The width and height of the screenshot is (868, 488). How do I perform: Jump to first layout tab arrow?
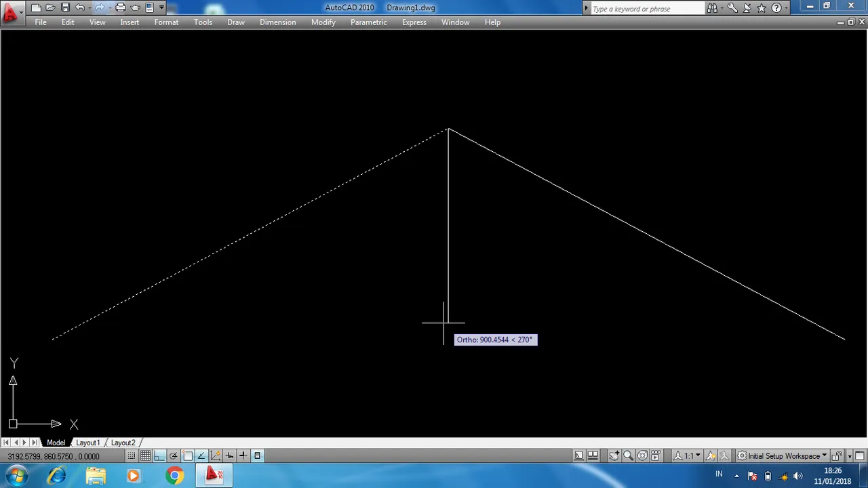[x=6, y=443]
